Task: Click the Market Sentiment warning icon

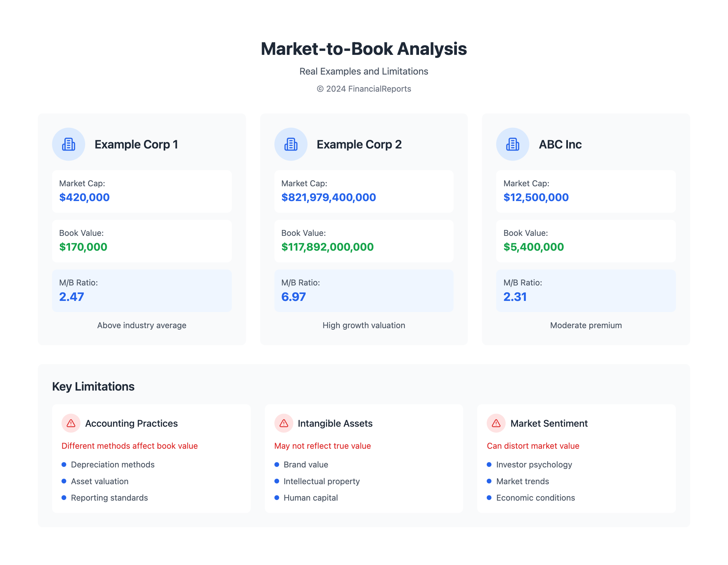Action: [x=496, y=423]
